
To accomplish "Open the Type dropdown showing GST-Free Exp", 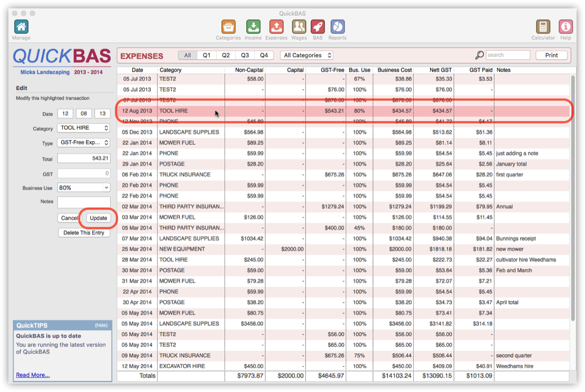I will pyautogui.click(x=83, y=143).
